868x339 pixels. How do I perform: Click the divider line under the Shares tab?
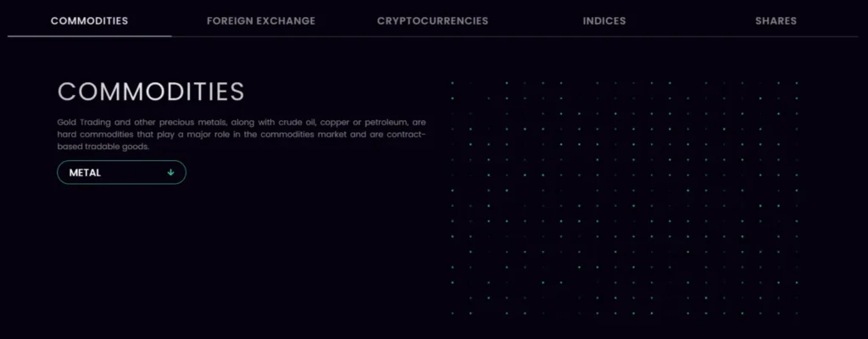776,36
